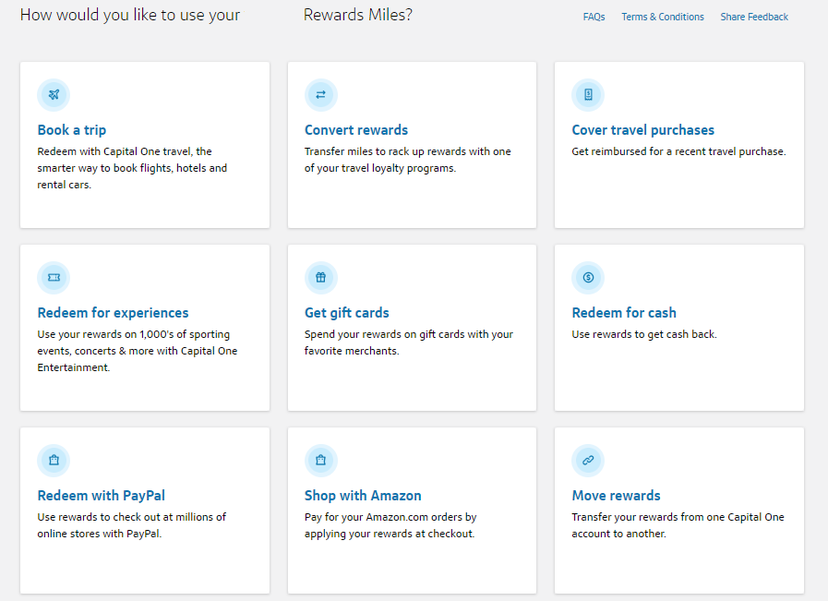The image size is (828, 601).
Task: Select Shop with Amazon
Action: [362, 495]
